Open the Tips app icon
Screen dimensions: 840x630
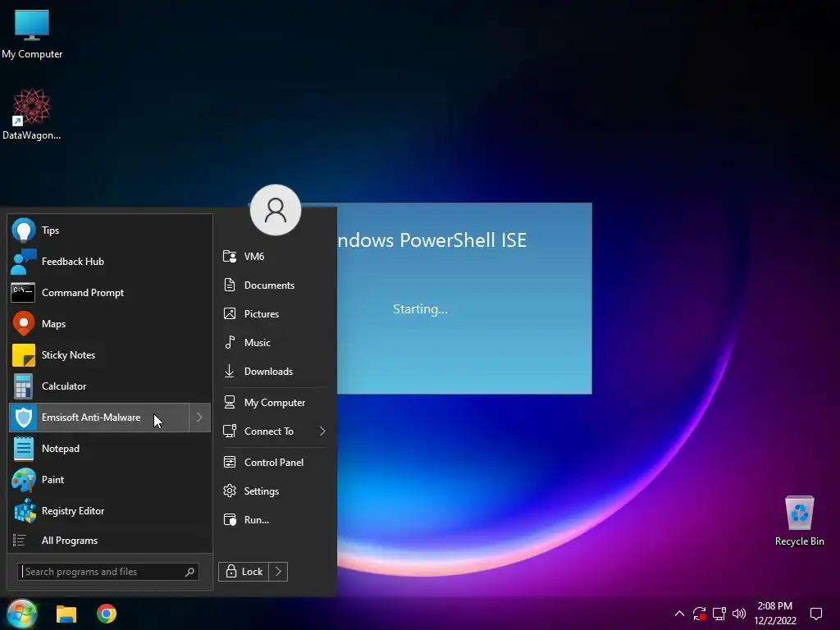(23, 231)
